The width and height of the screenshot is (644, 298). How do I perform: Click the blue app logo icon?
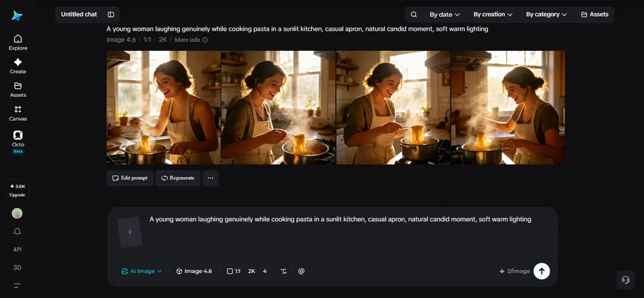click(17, 16)
